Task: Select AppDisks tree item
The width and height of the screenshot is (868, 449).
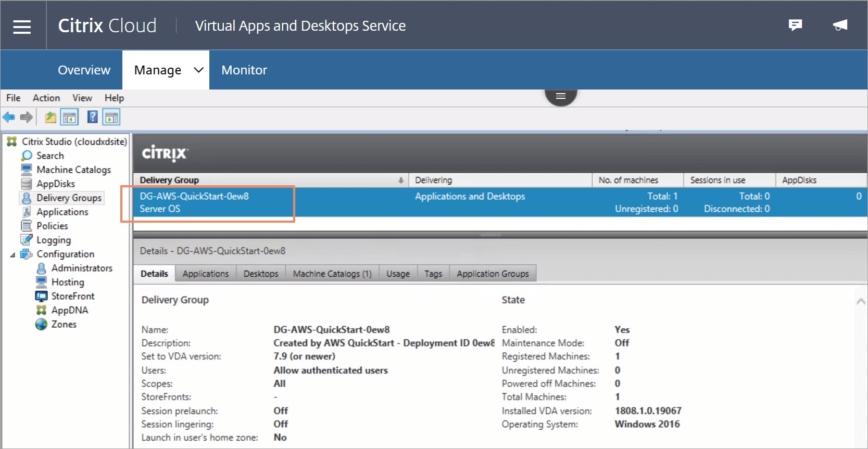Action: (56, 184)
